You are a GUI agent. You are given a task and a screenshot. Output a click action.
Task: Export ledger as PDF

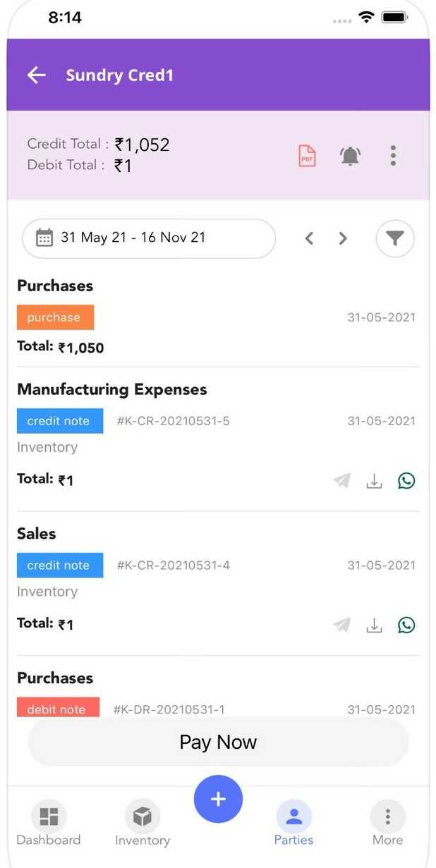point(307,156)
